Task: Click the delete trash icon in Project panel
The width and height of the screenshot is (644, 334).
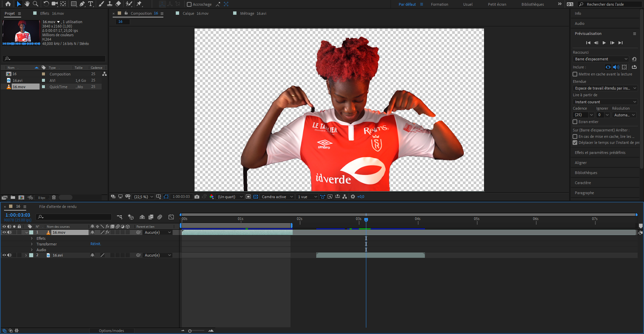Action: click(54, 198)
